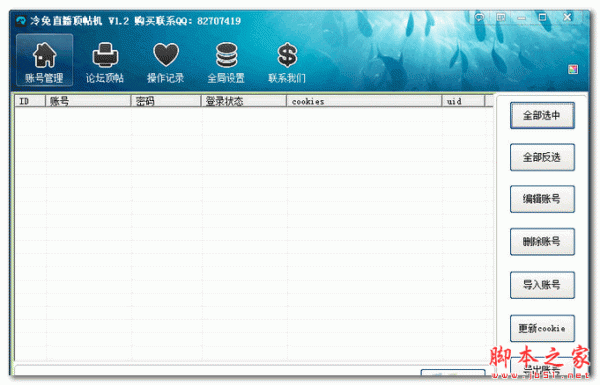This screenshot has height=385, width=600.
Task: Click the 全部反选 button
Action: click(542, 157)
